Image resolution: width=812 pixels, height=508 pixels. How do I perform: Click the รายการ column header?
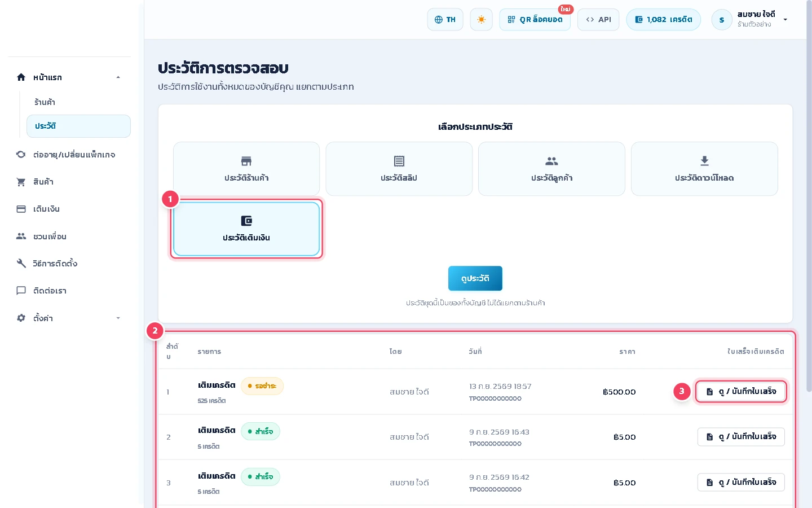tap(209, 352)
